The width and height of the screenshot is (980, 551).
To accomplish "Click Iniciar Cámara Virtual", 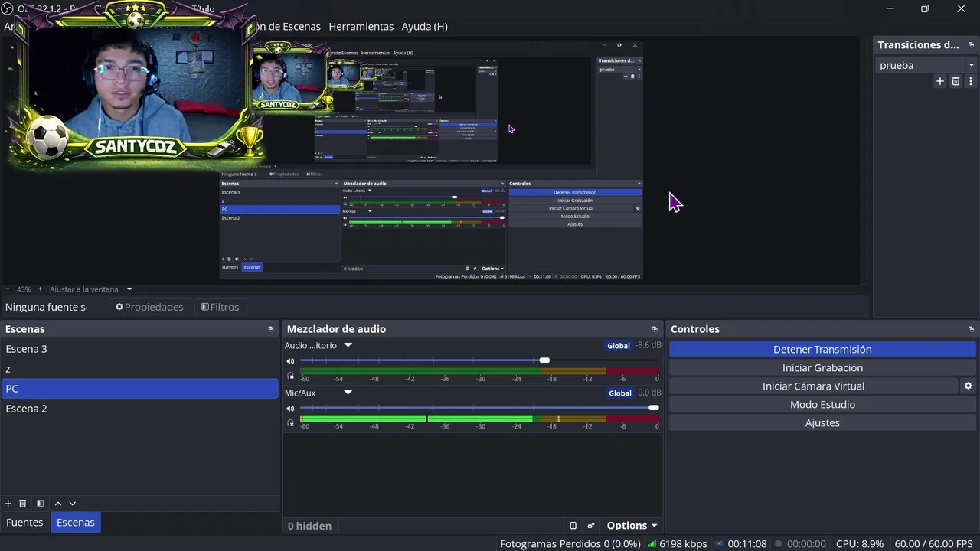I will coord(813,386).
